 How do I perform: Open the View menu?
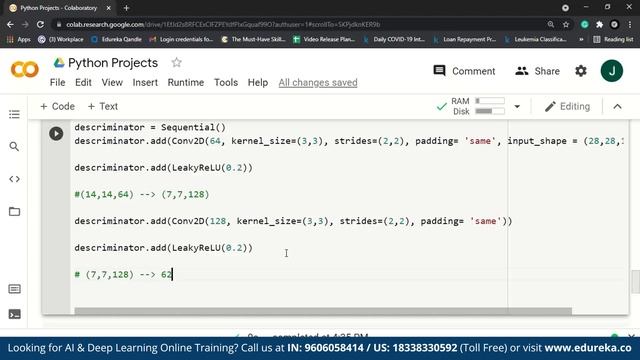(x=112, y=82)
